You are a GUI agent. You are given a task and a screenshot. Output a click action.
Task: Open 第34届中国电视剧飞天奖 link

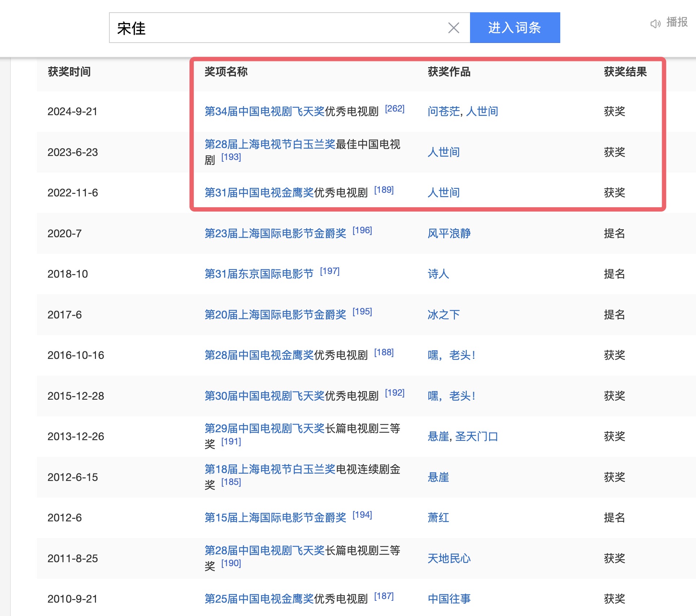click(x=265, y=112)
